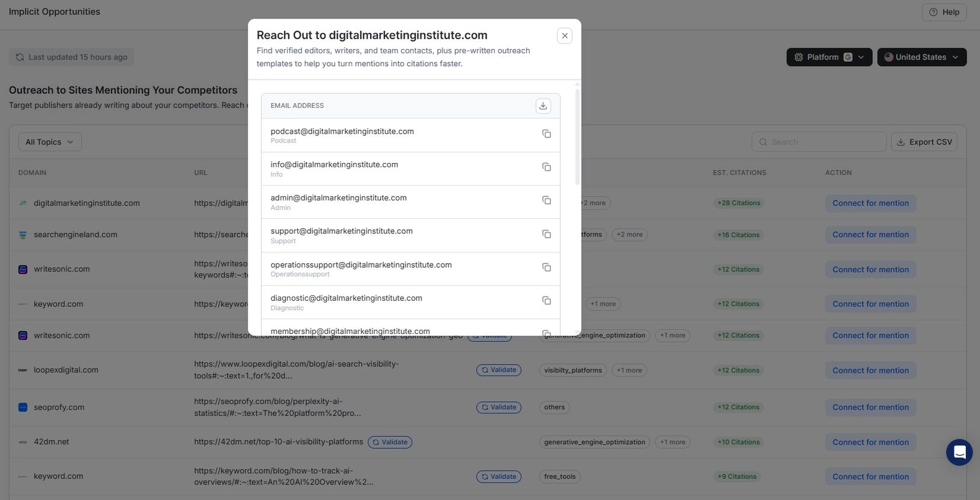The image size is (980, 500).
Task: Copy the admin email address
Action: [546, 201]
